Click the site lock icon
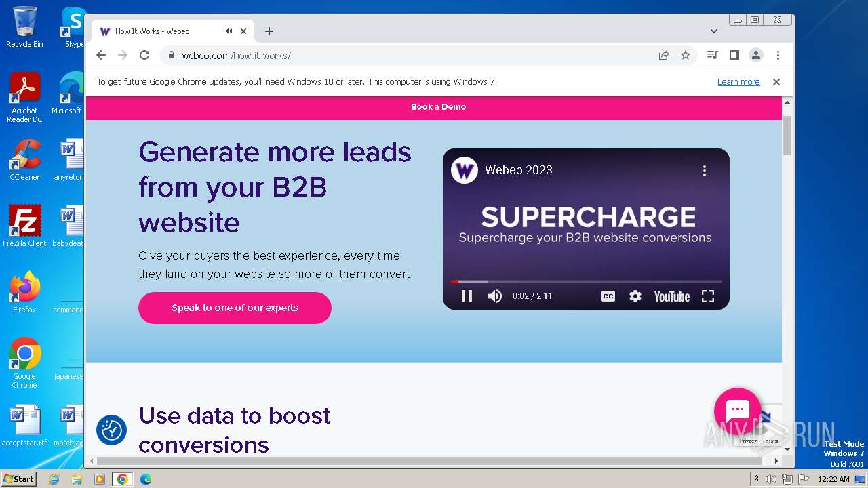The width and height of the screenshot is (868, 488). coord(172,56)
